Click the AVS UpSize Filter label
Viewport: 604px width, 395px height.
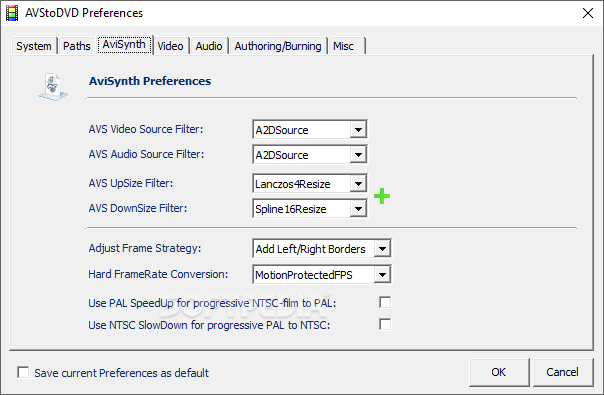coord(131,183)
